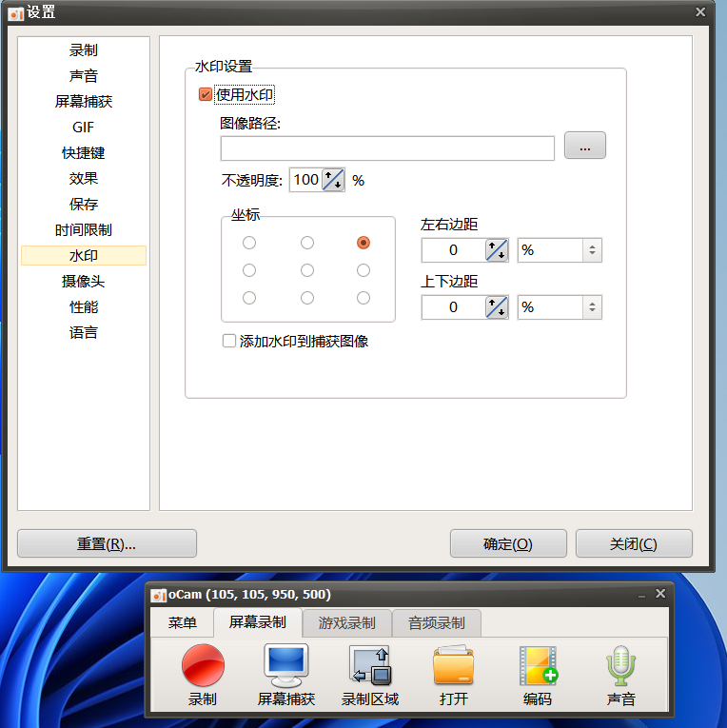727x728 pixels.
Task: Select the center position radio button
Action: (x=306, y=270)
